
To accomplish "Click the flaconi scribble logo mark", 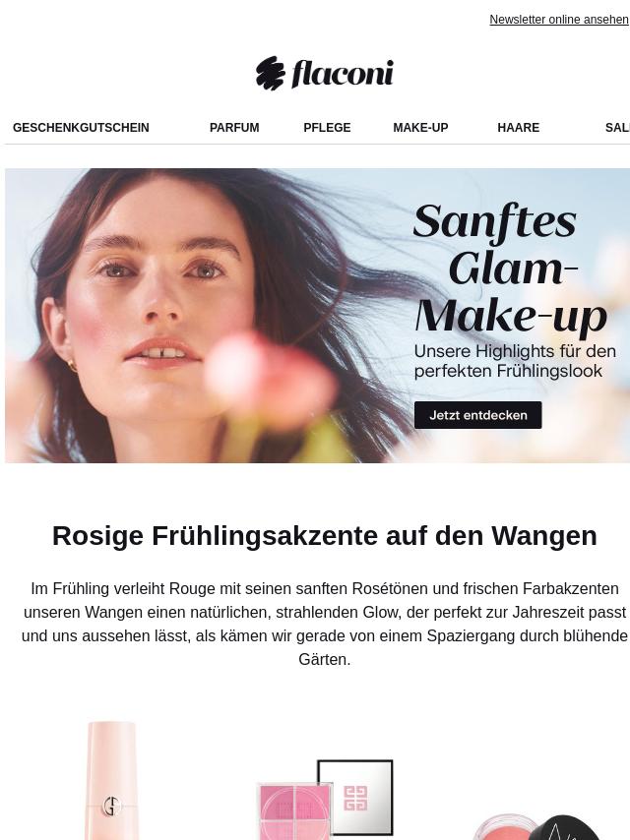I will 270,73.
